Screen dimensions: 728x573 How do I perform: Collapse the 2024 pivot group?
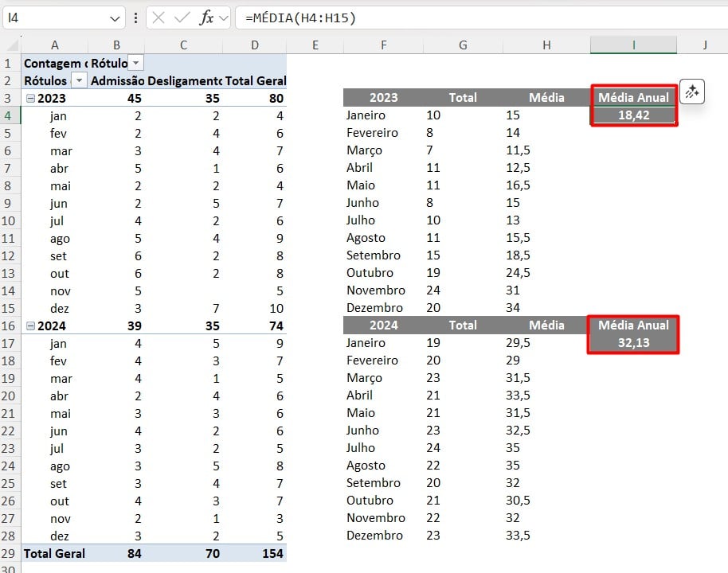click(30, 325)
